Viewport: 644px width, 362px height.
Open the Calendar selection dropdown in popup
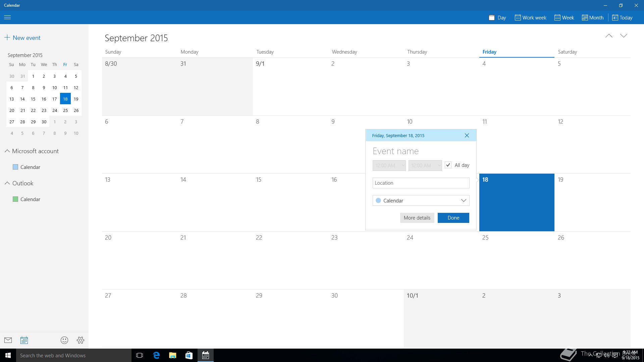(x=421, y=200)
